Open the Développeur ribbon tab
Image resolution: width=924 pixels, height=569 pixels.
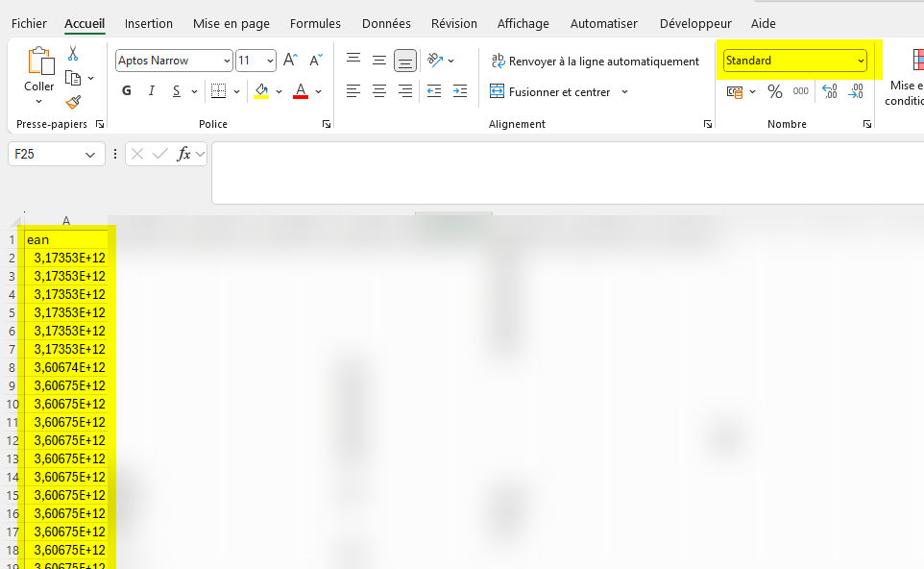694,23
